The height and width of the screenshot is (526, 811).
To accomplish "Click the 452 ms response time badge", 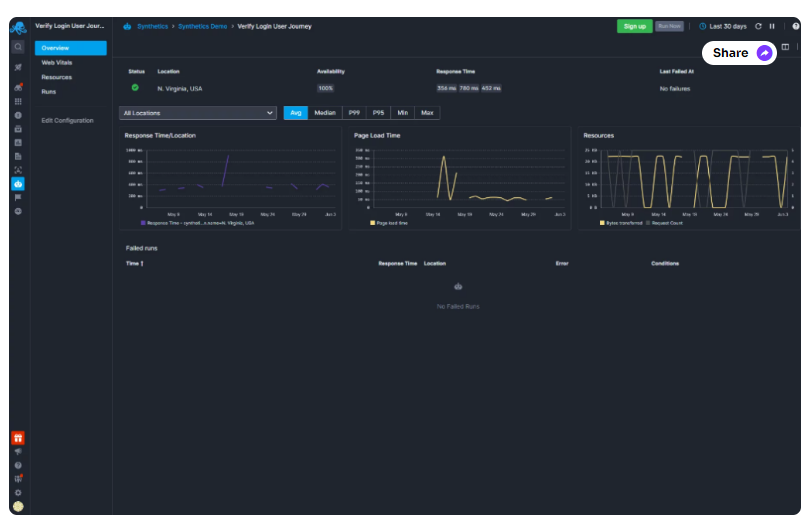I will click(x=491, y=88).
